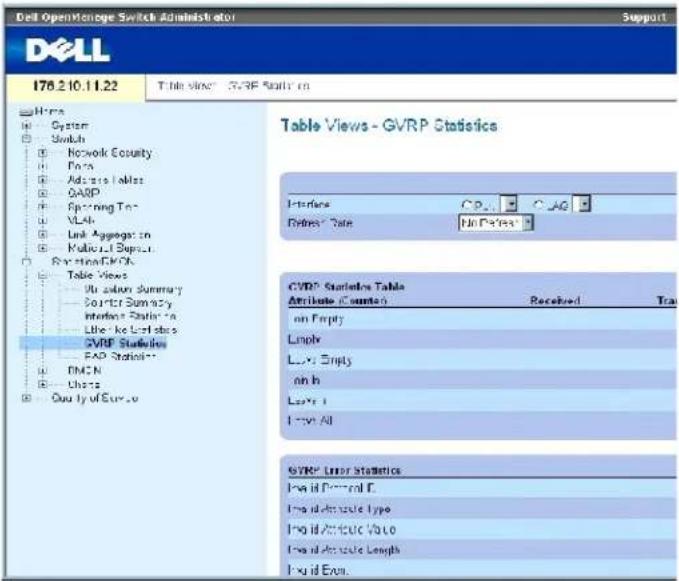Click the Invalid Attribute Type row
The image size is (679, 581).
pos(478,509)
